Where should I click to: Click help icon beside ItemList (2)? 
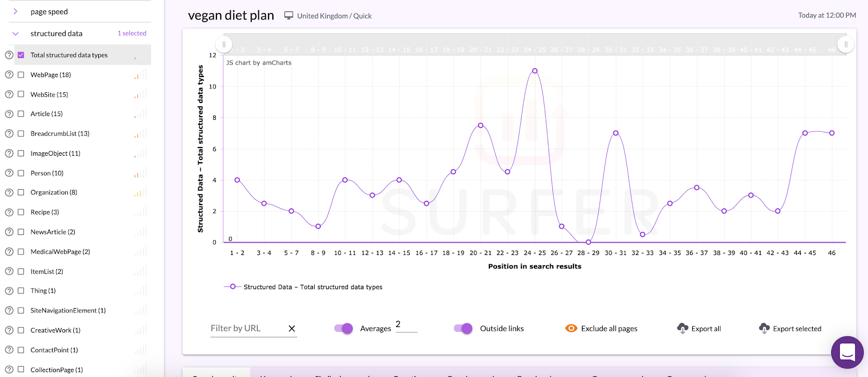(x=9, y=271)
